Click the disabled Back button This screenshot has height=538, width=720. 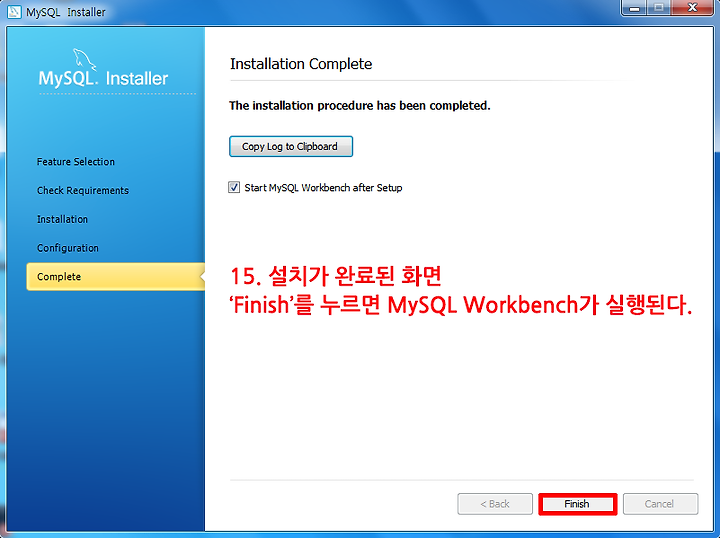[495, 504]
